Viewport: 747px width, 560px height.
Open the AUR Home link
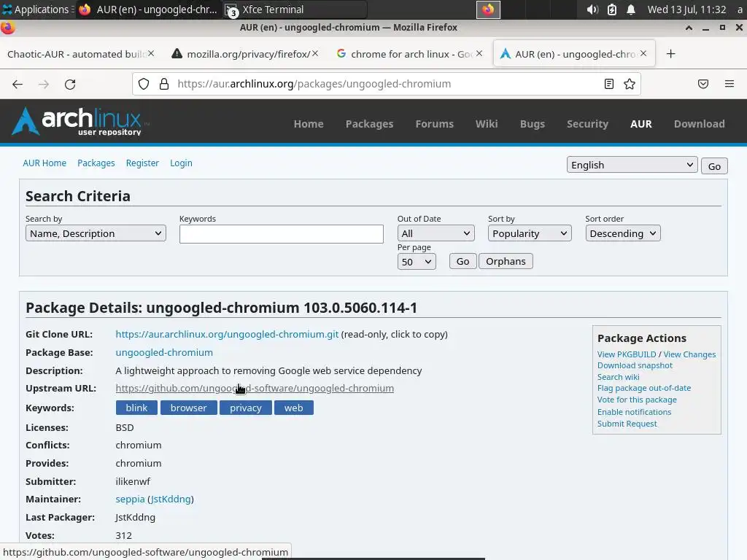(44, 163)
